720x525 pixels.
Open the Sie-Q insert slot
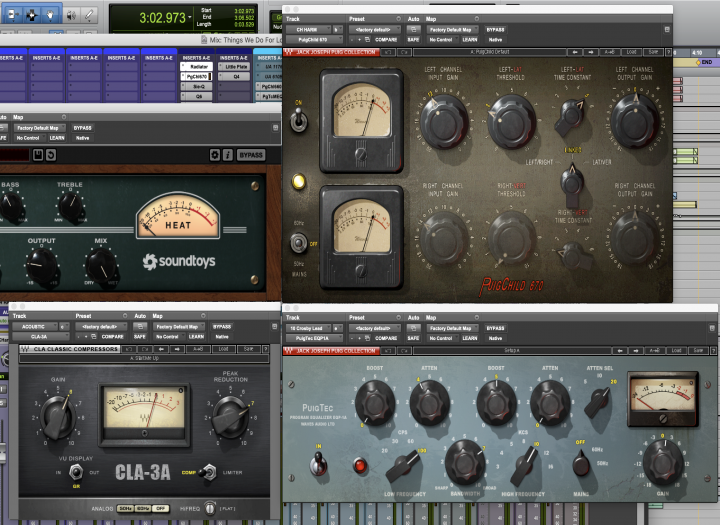pos(197,86)
